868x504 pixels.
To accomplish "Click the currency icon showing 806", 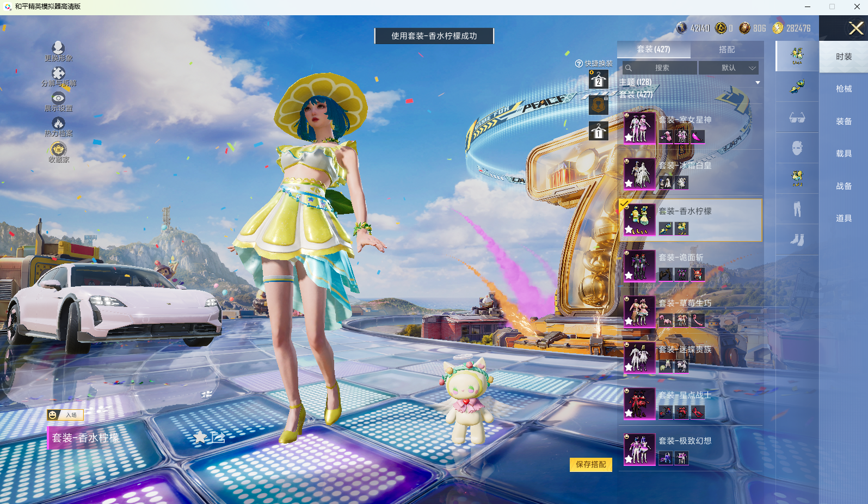I will (x=744, y=28).
